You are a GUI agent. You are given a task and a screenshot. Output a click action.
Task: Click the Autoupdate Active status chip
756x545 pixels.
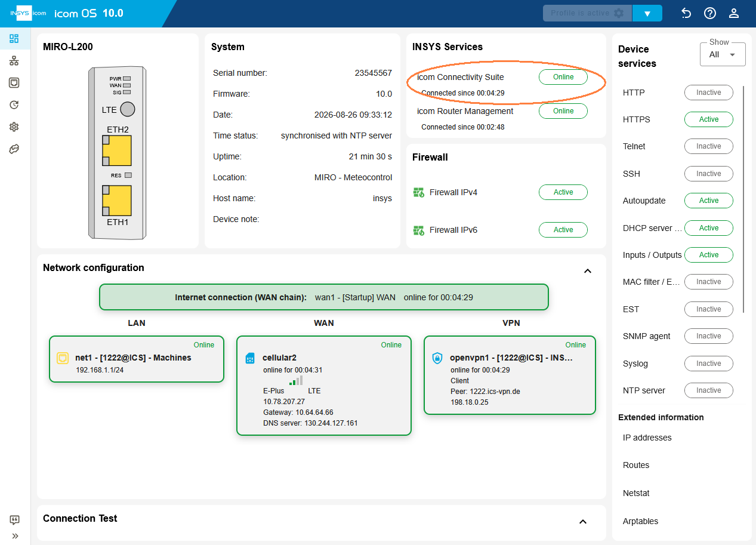point(708,201)
